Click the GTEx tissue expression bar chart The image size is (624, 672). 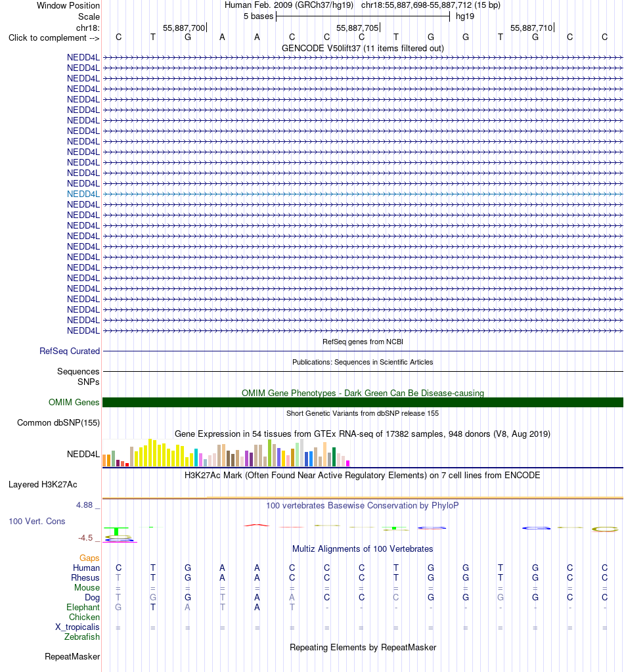click(227, 453)
